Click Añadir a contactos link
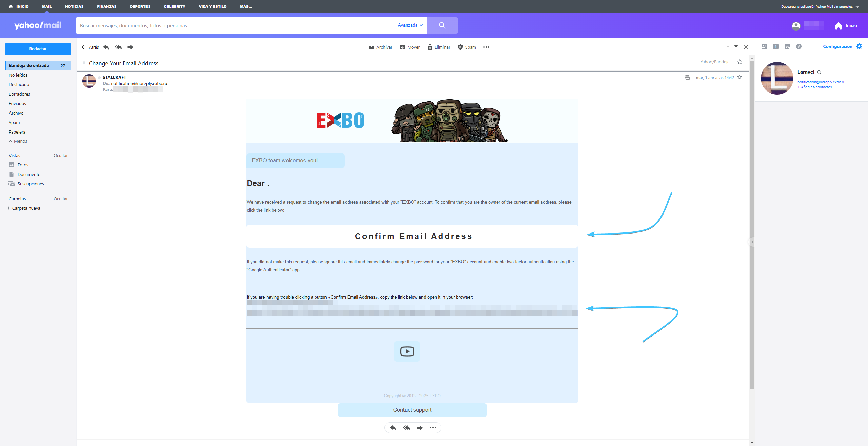Viewport: 868px width, 446px height. pos(814,87)
